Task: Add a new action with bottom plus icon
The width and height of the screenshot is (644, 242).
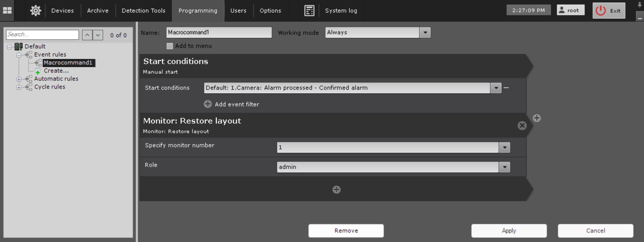Action: [x=336, y=190]
